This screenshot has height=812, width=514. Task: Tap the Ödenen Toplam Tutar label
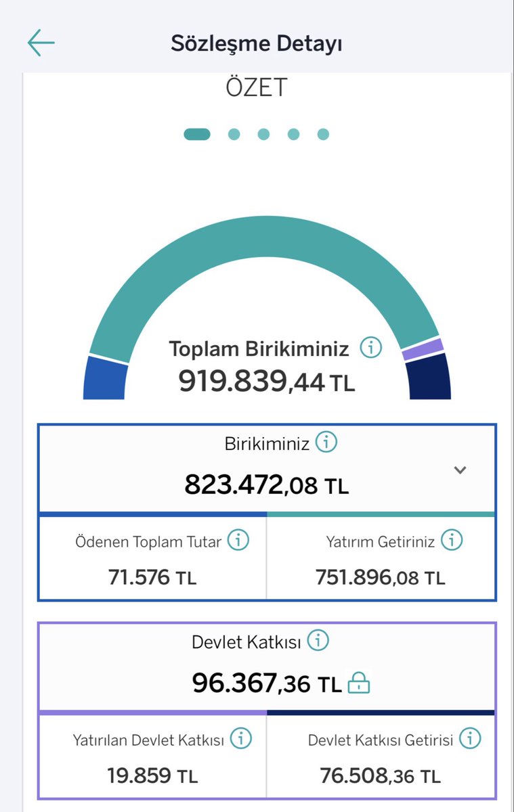click(148, 542)
